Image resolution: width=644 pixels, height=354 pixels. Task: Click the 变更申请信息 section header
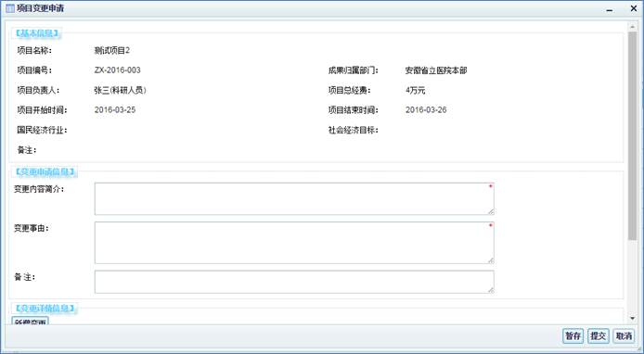45,171
